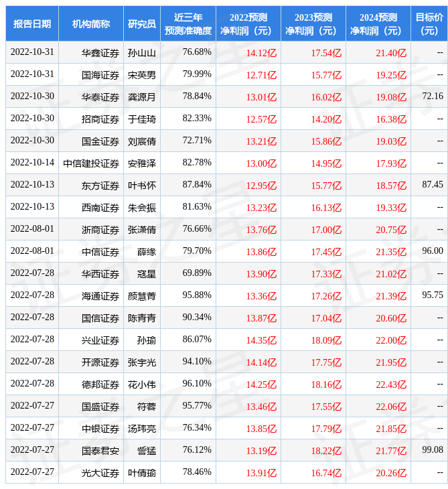Click the 81.63% accuracy value
Screen dimensions: 448x489
coord(197,207)
